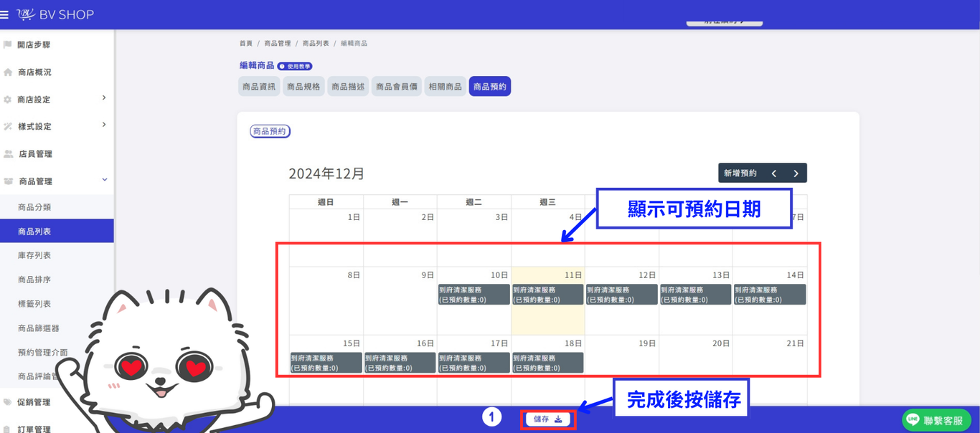Switch to the 相關商品 tab
This screenshot has height=433, width=980.
pos(446,87)
